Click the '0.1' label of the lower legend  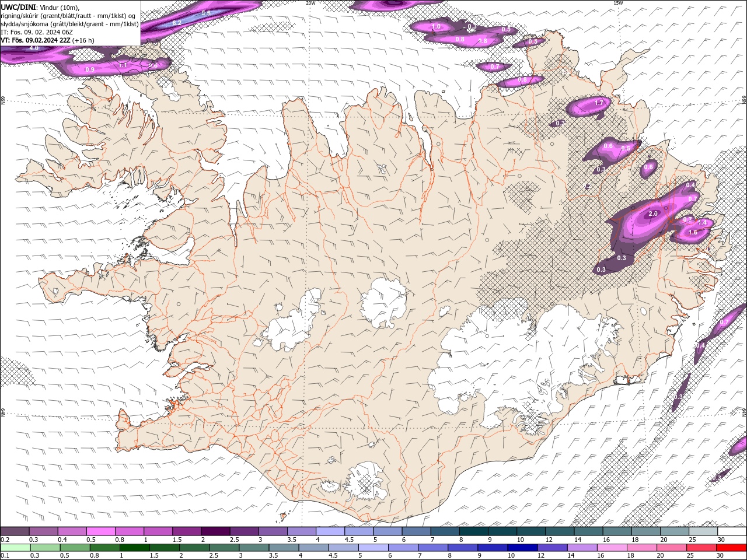coord(5,556)
